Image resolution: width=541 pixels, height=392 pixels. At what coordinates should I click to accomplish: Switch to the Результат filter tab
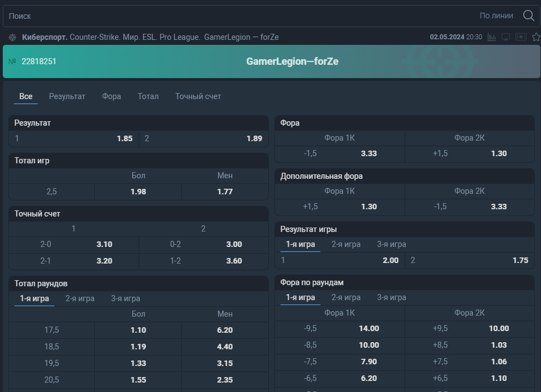67,96
